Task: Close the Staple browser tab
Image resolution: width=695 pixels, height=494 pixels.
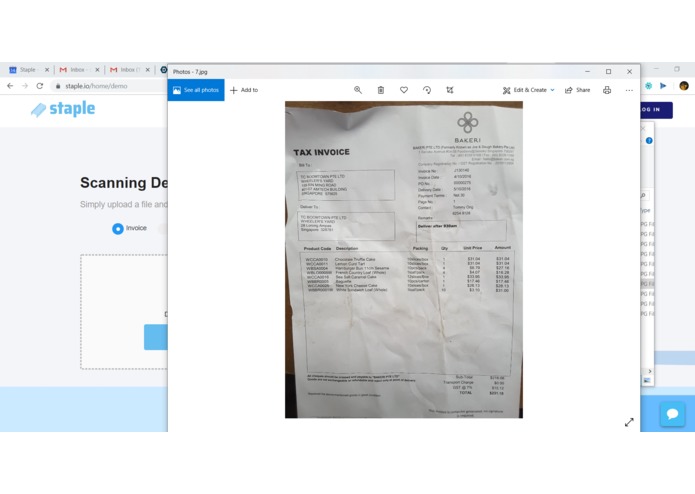Action: tap(47, 70)
